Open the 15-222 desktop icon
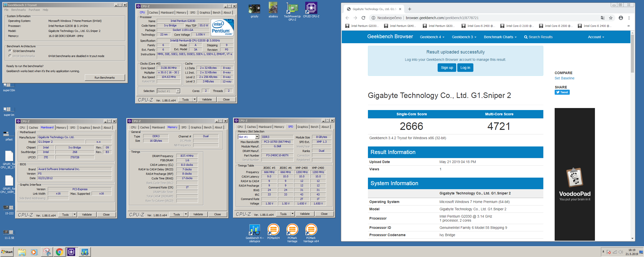The width and height of the screenshot is (644, 257). coord(9,210)
